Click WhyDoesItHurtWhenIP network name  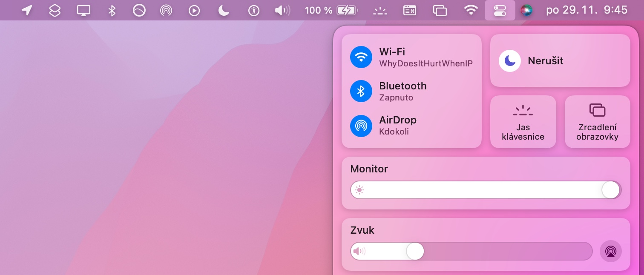coord(426,63)
